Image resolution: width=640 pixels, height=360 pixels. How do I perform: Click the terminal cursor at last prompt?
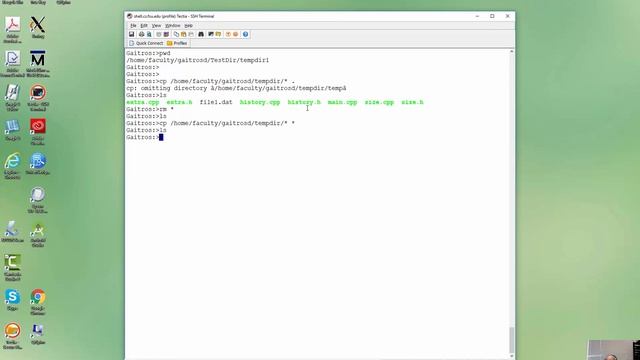pos(161,138)
